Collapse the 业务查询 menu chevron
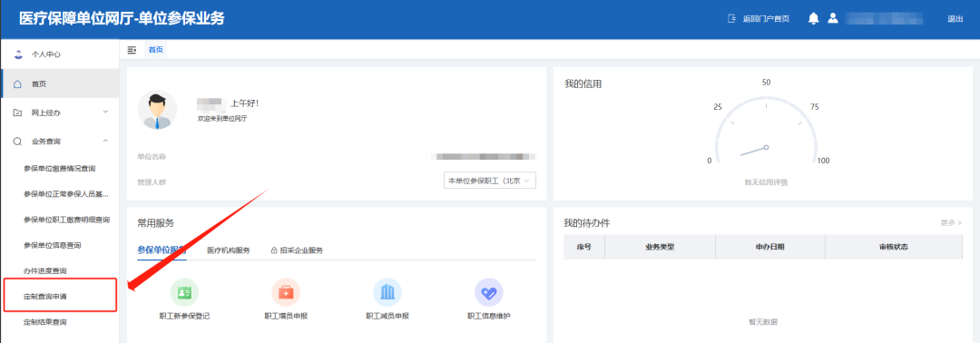The height and width of the screenshot is (343, 980). pyautogui.click(x=105, y=142)
